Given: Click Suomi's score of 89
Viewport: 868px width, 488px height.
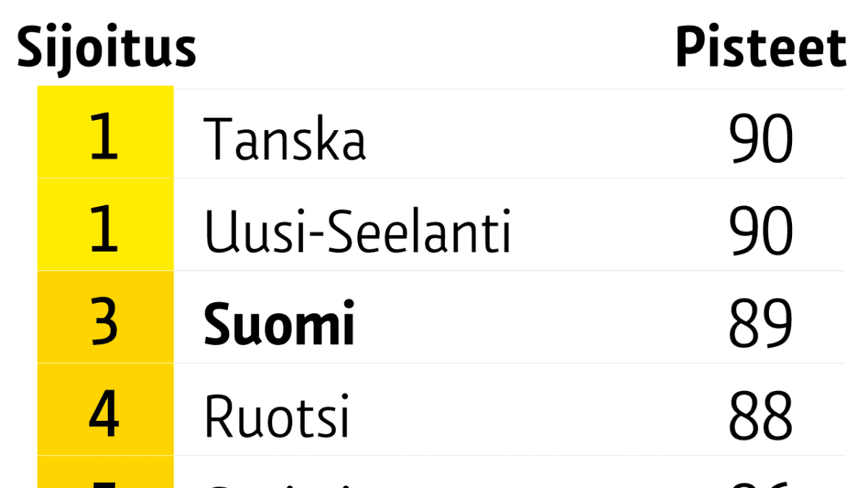Looking at the screenshot, I should [761, 325].
